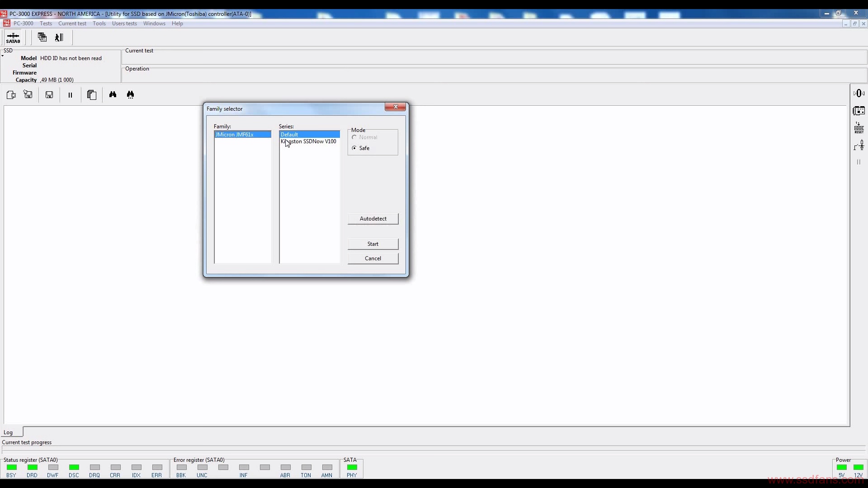The height and width of the screenshot is (488, 868).
Task: Click the greyed pause bars in sidebar
Action: 859,162
